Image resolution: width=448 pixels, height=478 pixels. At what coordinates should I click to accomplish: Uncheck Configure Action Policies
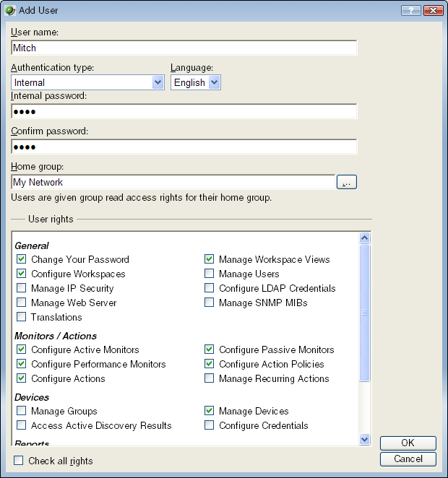point(210,364)
